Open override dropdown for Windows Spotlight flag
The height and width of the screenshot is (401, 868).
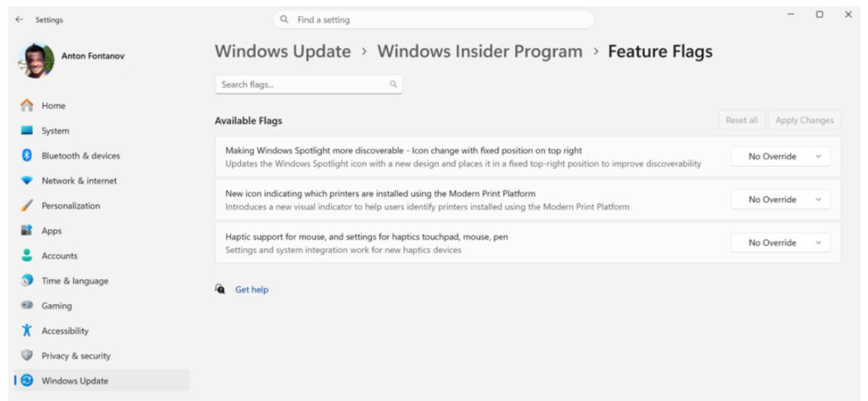(x=780, y=156)
